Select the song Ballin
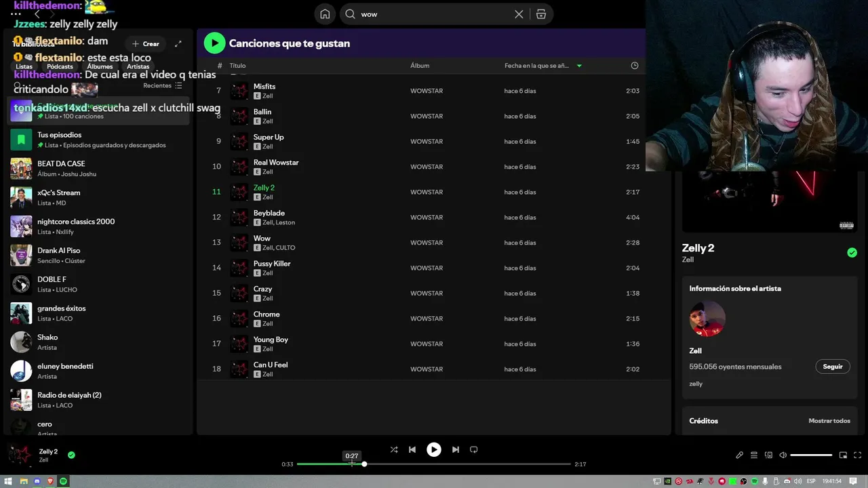868x488 pixels. (x=262, y=112)
